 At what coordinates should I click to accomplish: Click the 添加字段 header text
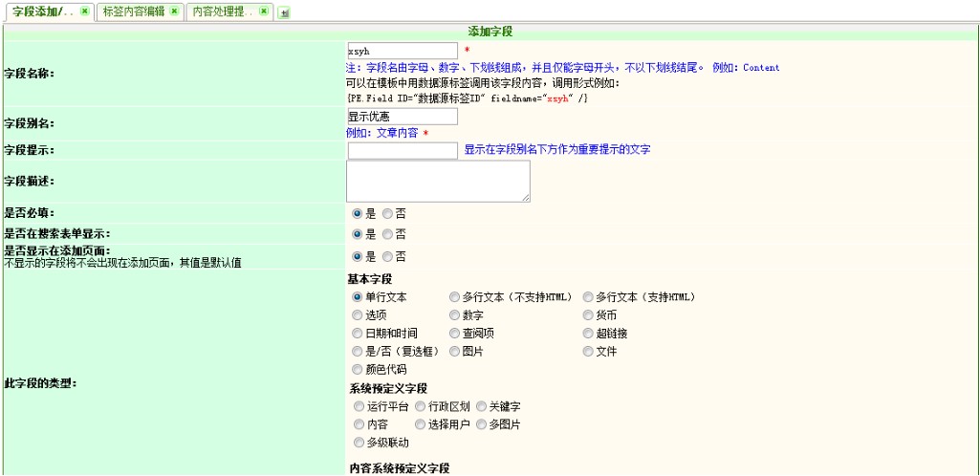(490, 32)
